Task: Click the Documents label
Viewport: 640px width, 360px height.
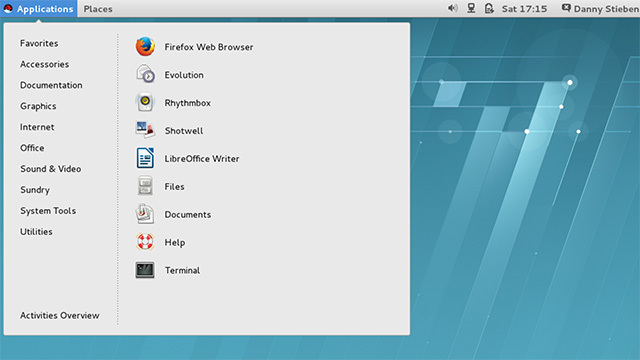Action: coord(188,214)
